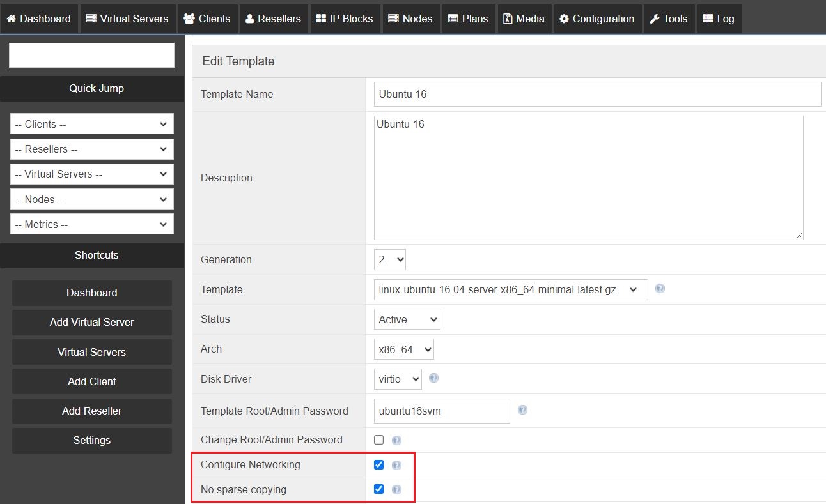Click the help icon next to Template dropdown

point(660,289)
